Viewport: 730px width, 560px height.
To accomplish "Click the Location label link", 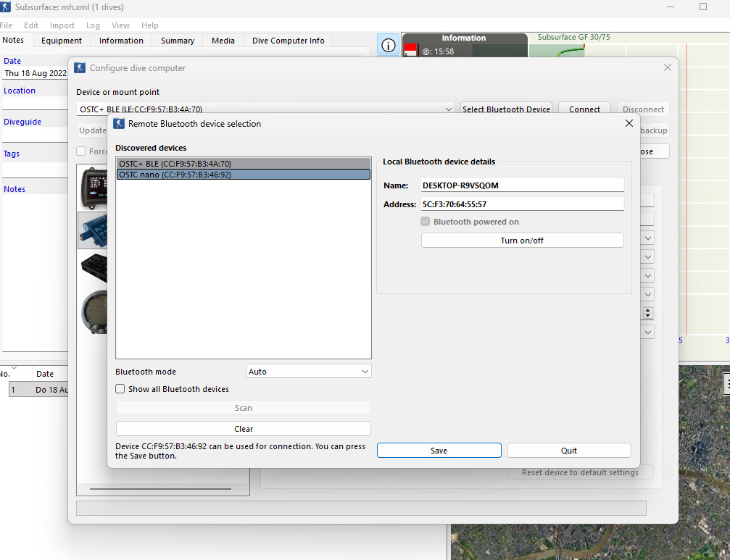I will [20, 91].
